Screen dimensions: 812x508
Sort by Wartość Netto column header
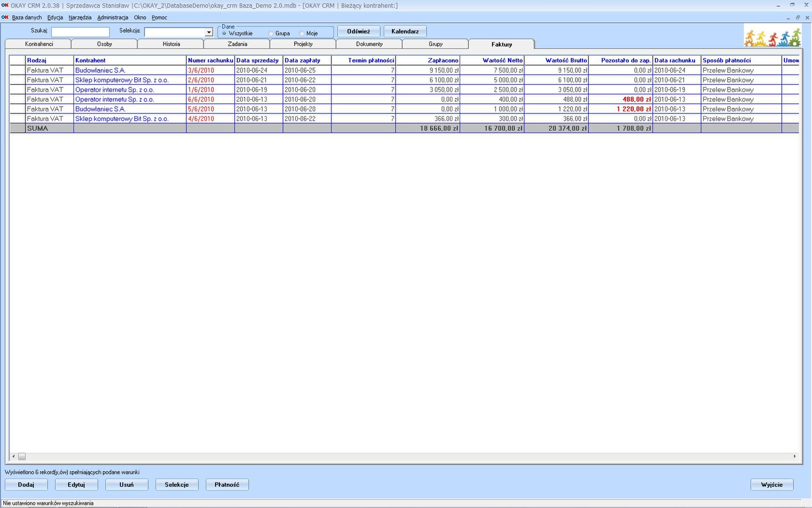click(492, 60)
